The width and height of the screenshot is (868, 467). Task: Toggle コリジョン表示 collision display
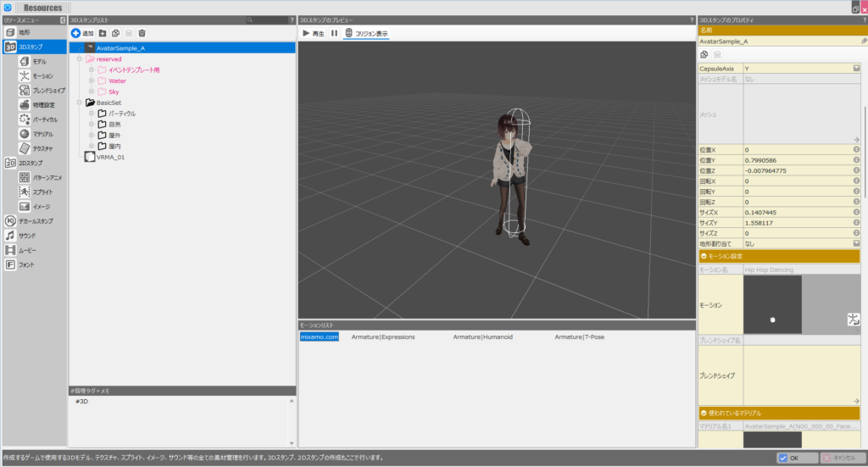click(366, 33)
